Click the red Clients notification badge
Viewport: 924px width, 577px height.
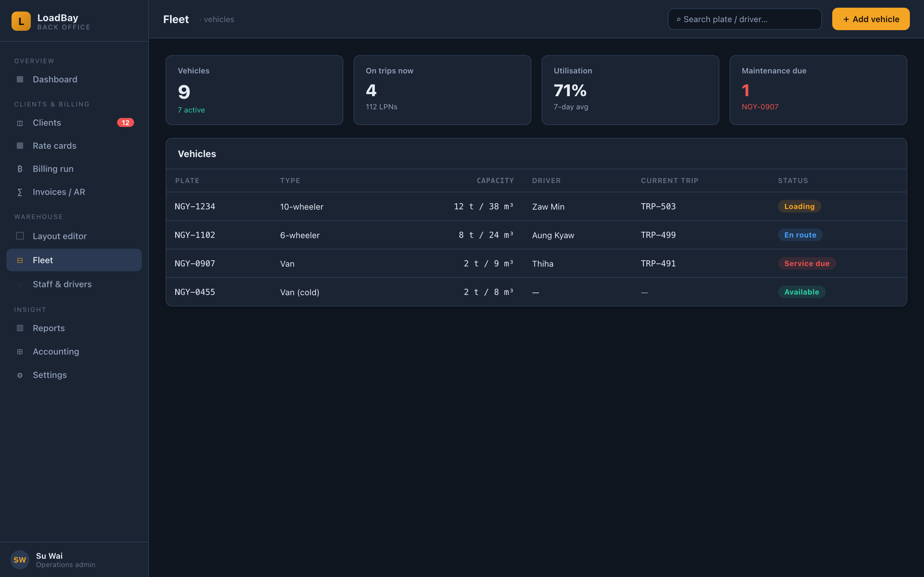(x=125, y=123)
